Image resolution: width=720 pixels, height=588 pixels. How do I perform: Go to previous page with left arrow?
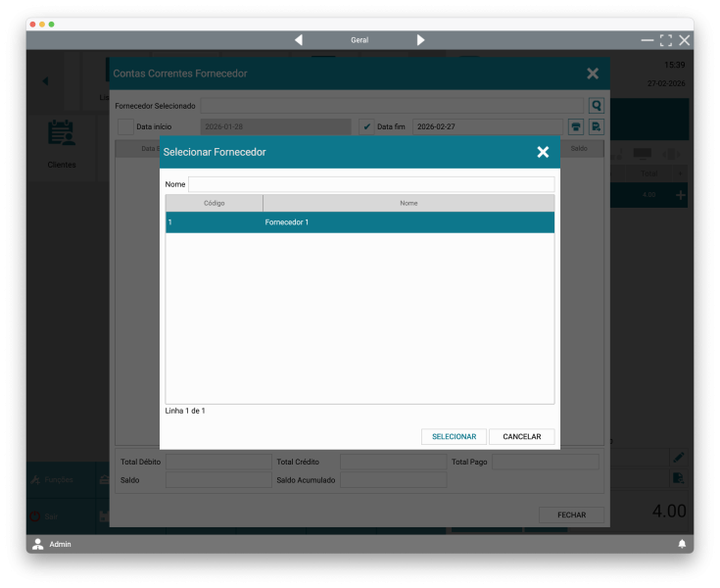coord(299,40)
